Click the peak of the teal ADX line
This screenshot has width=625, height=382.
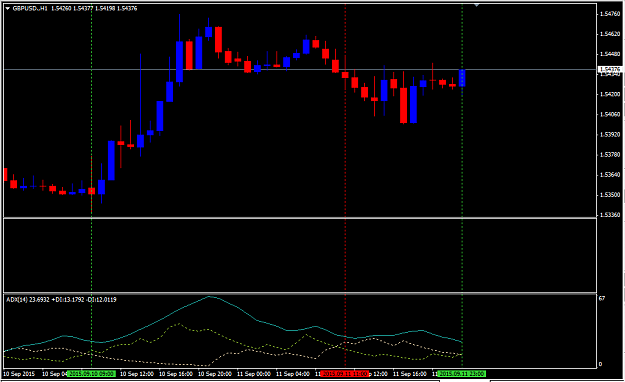click(209, 297)
